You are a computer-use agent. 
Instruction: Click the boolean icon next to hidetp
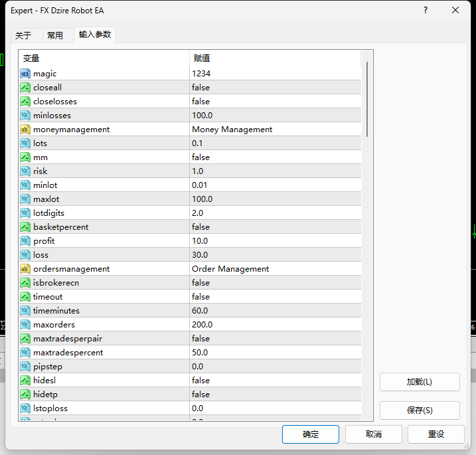25,395
